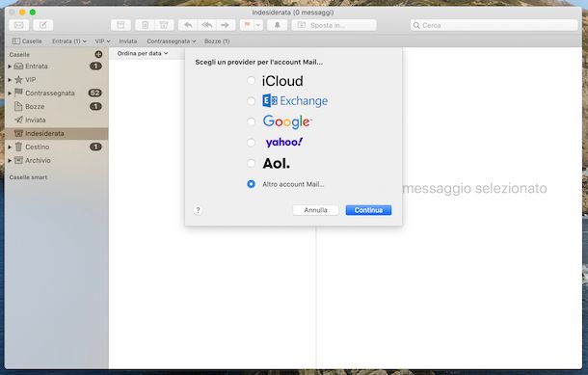Select the iCloud radio button
588x375 pixels.
252,80
